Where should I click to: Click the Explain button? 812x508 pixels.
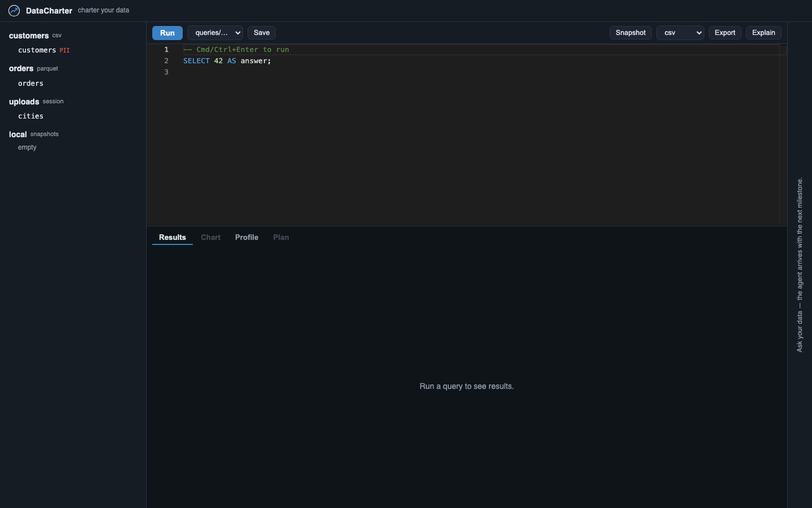(x=764, y=33)
